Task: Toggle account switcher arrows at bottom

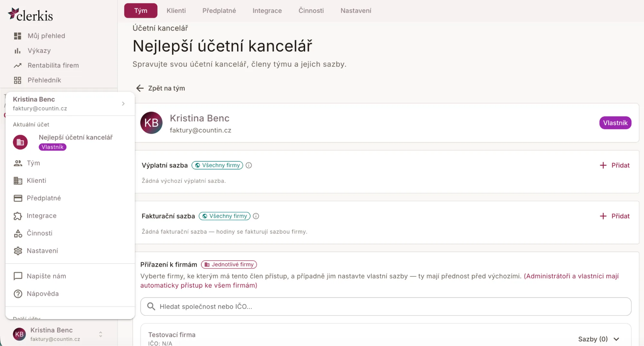Action: [101, 334]
